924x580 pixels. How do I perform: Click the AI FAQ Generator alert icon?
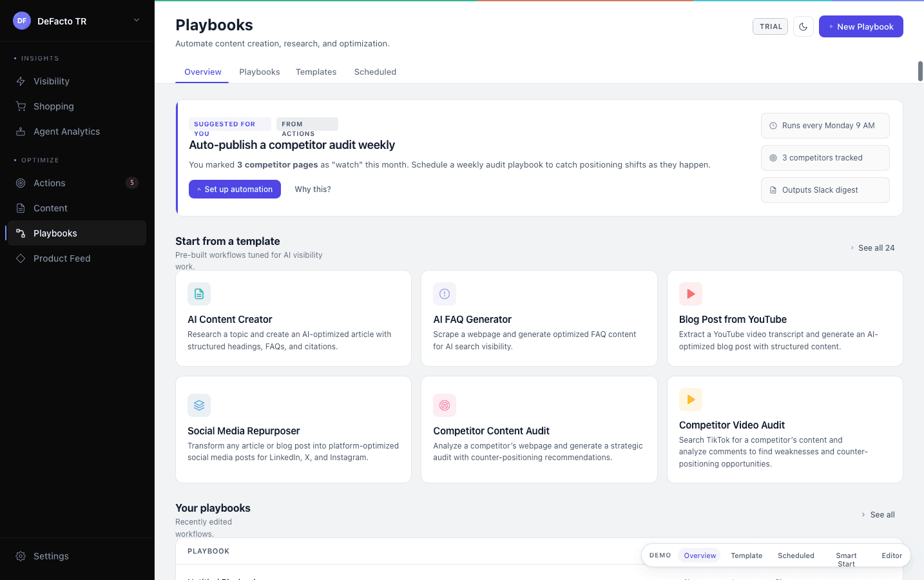[445, 293]
